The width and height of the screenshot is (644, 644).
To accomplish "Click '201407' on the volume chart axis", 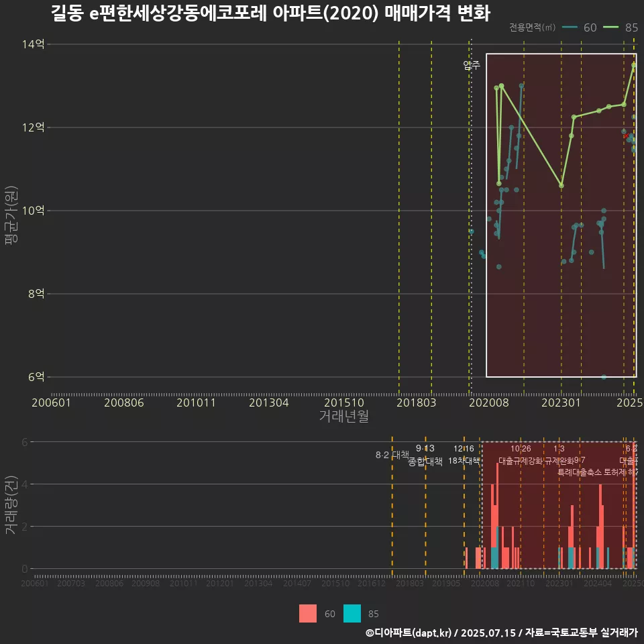I will tap(297, 583).
